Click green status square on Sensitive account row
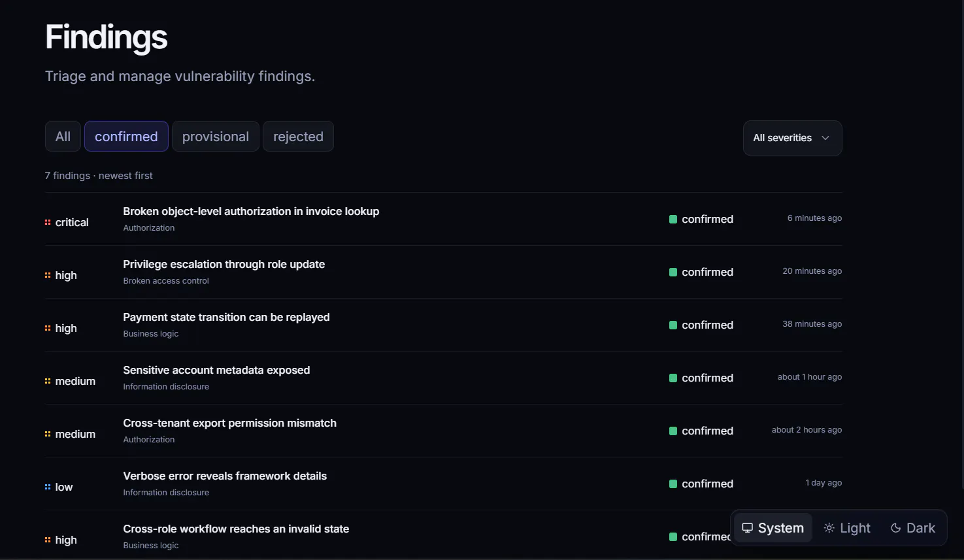964x560 pixels. point(673,378)
